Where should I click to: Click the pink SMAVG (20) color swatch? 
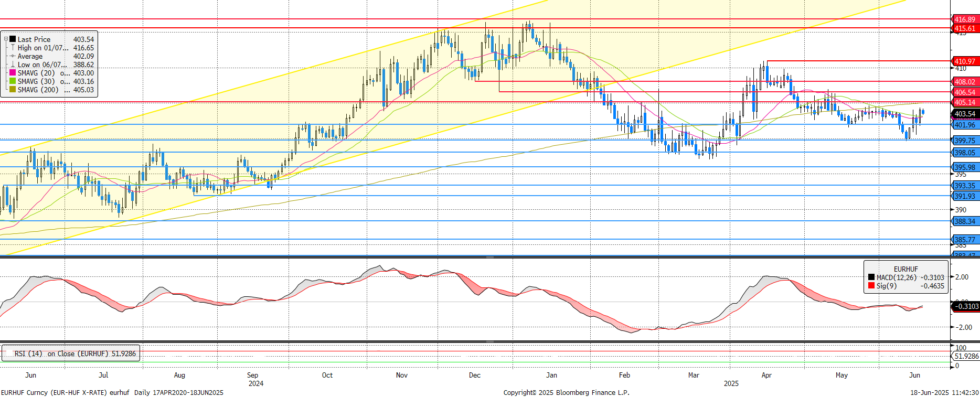13,72
